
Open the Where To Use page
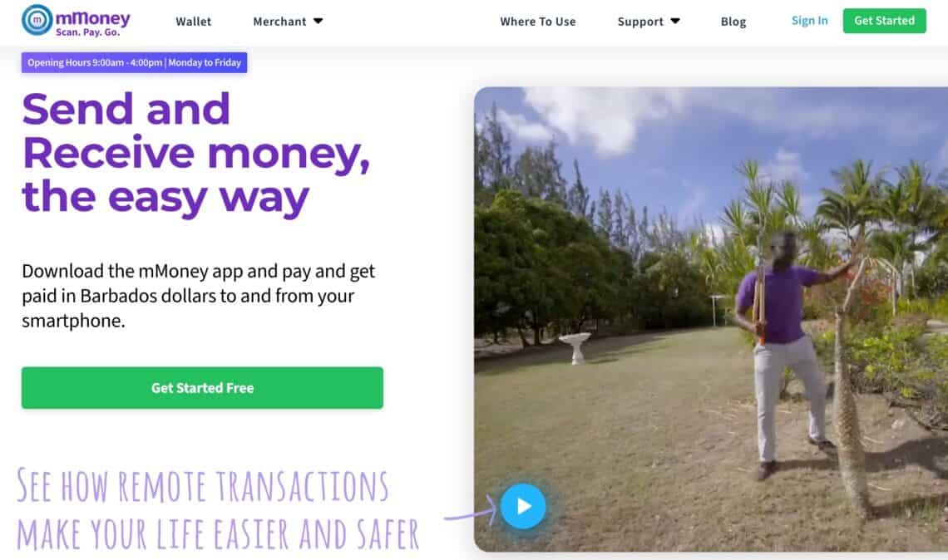click(x=537, y=22)
